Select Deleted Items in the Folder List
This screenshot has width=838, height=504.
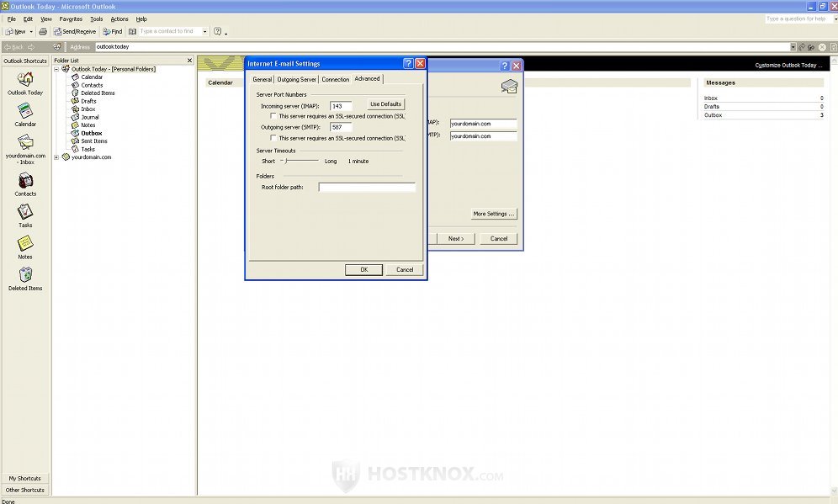(98, 93)
